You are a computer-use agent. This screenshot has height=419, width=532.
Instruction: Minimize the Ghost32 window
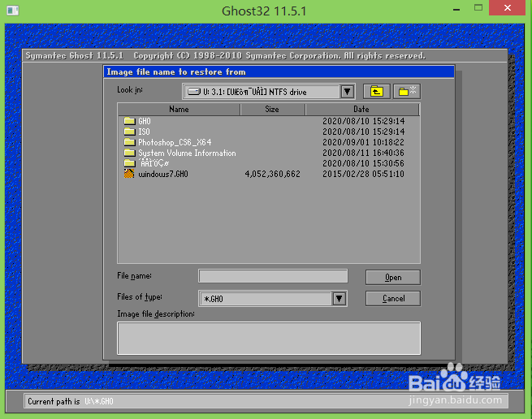pos(456,9)
